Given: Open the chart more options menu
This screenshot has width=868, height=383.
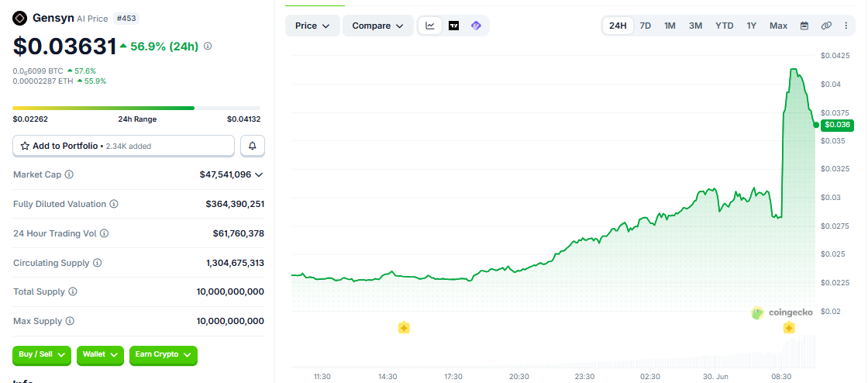Looking at the screenshot, I should 846,26.
